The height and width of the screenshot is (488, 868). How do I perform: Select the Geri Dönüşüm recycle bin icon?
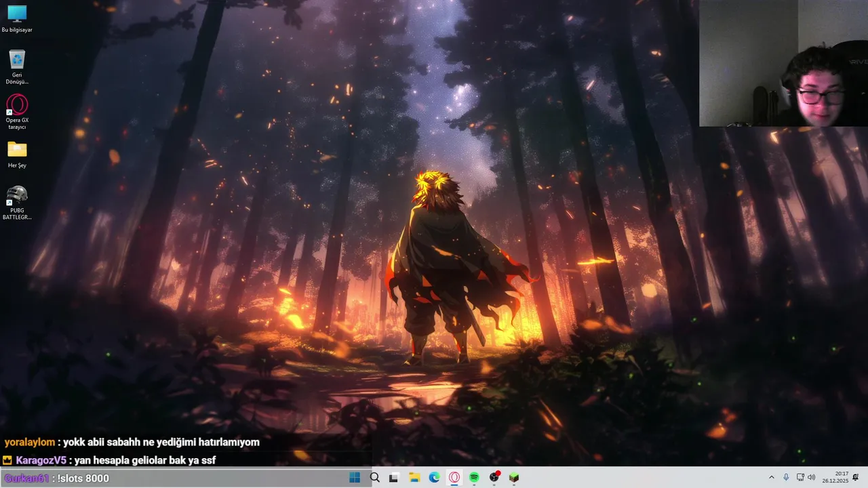17,67
